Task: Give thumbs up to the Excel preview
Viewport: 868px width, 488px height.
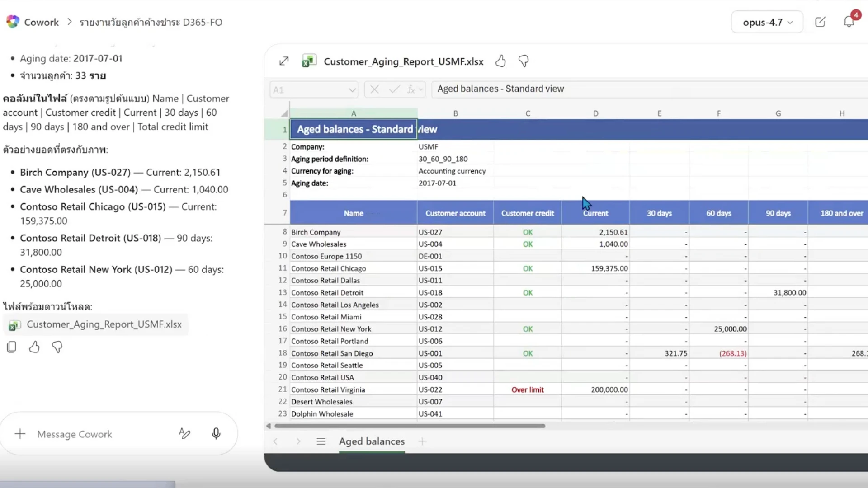Action: [500, 61]
